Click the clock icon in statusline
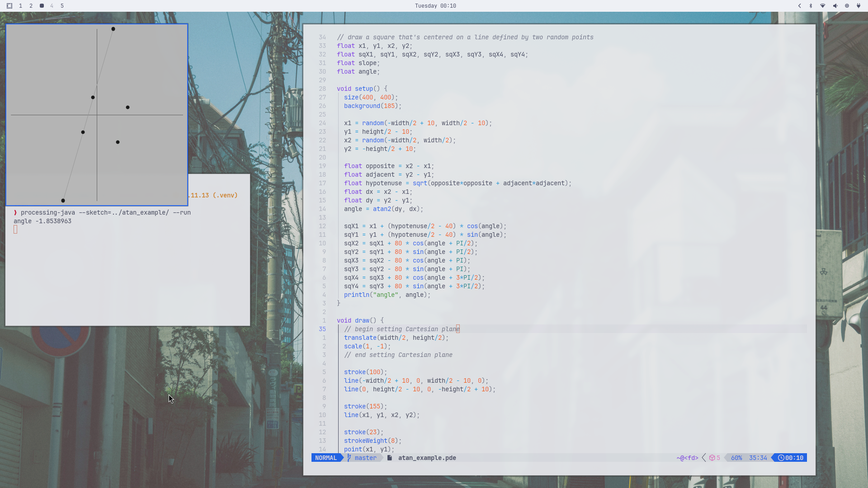 tap(781, 458)
